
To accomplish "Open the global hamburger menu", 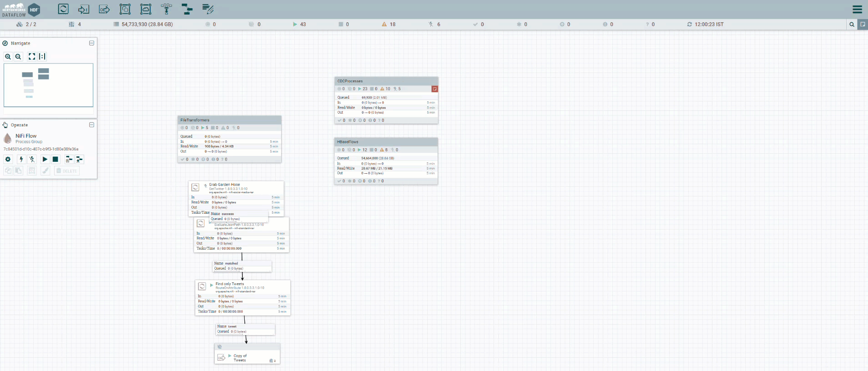I will 857,9.
